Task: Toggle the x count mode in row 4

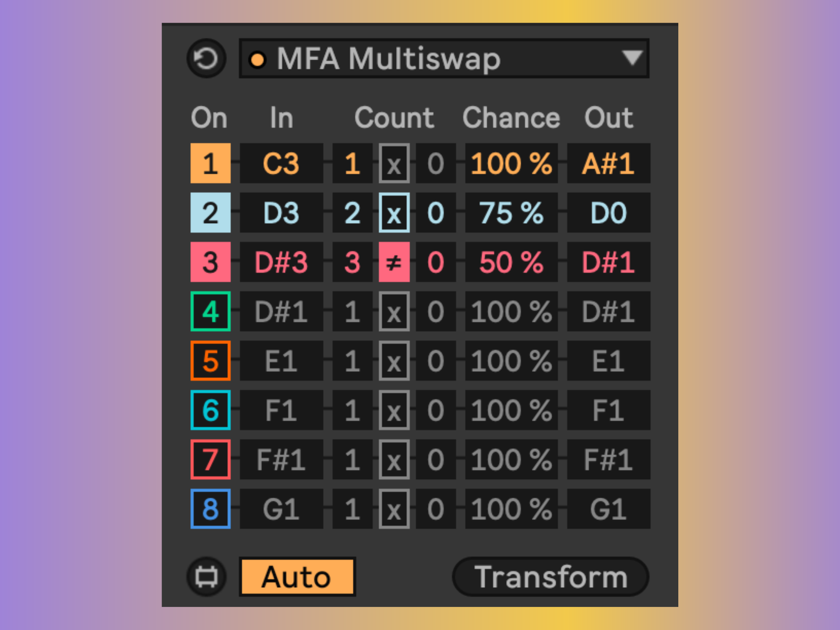Action: (394, 311)
